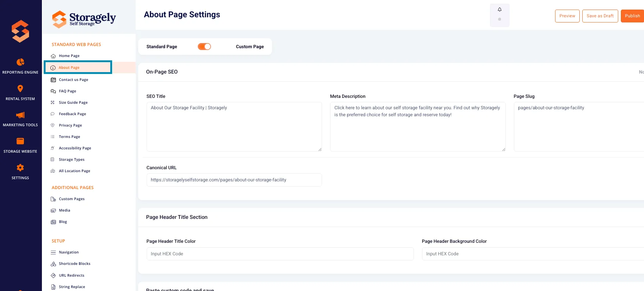Click the Custom Page label
644x291 pixels.
250,47
